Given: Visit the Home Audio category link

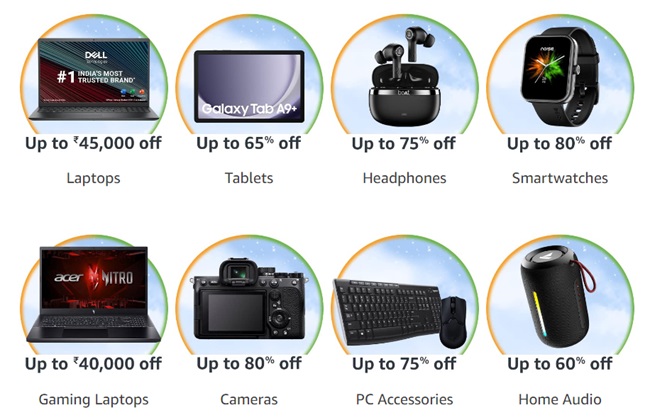Looking at the screenshot, I should click(560, 400).
